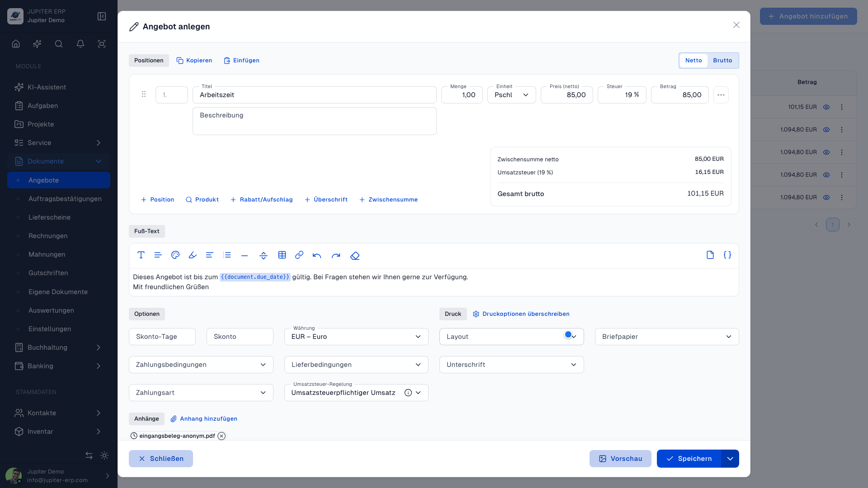The height and width of the screenshot is (488, 868).
Task: Switch pricing mode to Brutto
Action: pos(722,61)
